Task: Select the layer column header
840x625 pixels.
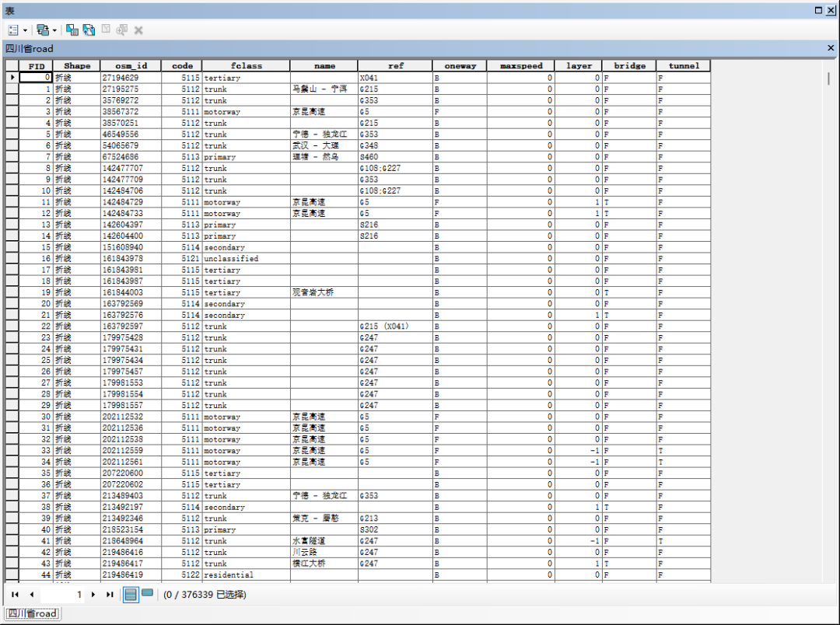Action: (579, 66)
